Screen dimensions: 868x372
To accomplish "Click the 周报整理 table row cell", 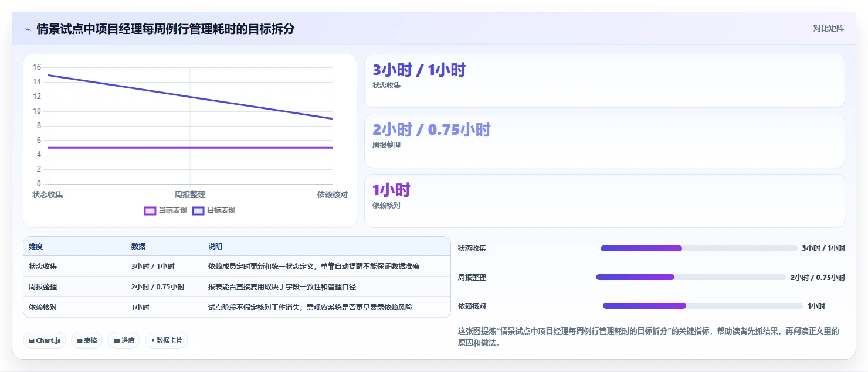I will point(43,287).
